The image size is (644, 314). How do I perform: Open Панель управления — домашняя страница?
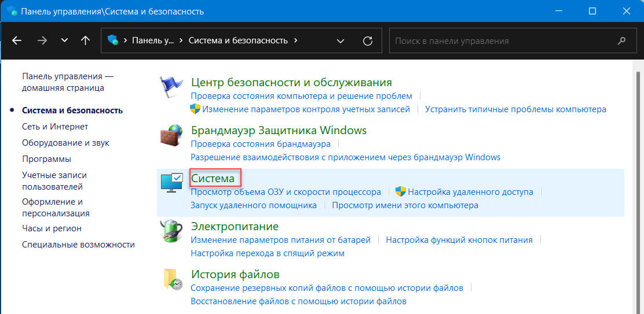pyautogui.click(x=68, y=82)
